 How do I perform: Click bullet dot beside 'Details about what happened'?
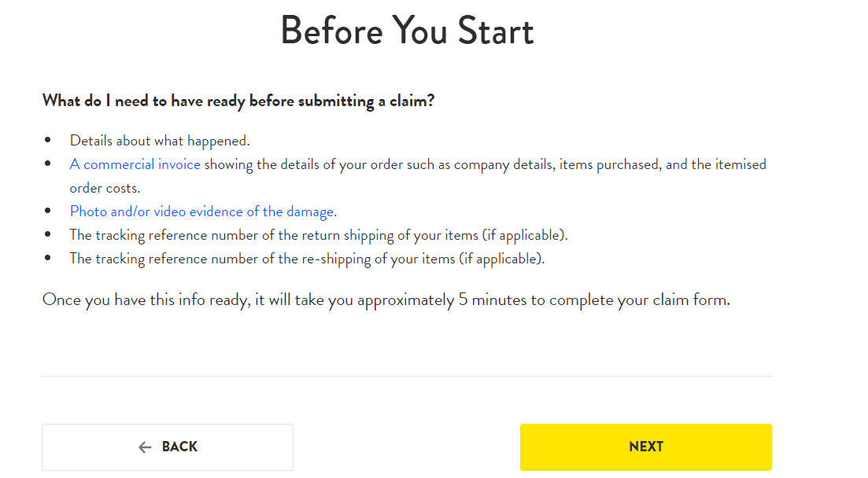click(47, 140)
